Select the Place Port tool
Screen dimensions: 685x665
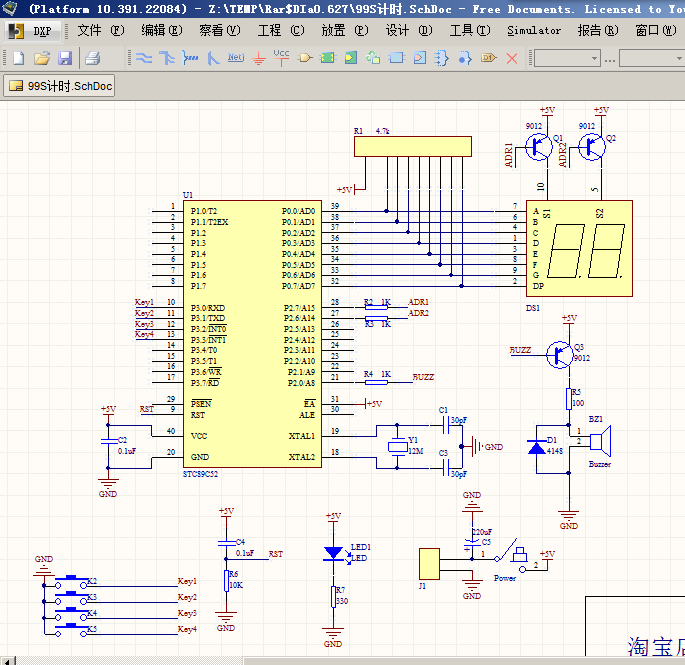(x=488, y=58)
